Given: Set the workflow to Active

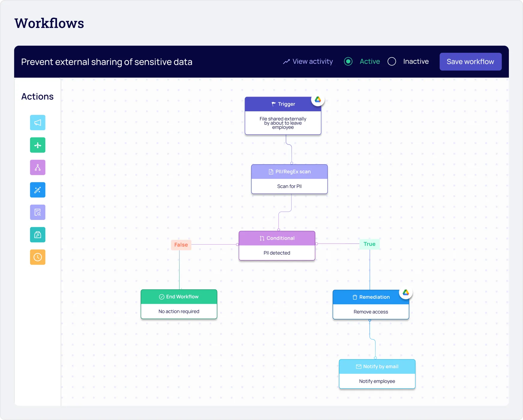Looking at the screenshot, I should click(348, 61).
